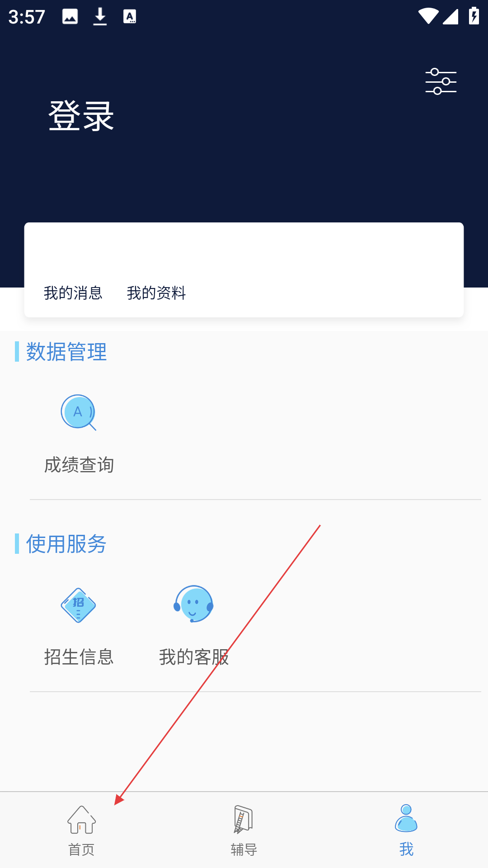This screenshot has width=488, height=868.
Task: Tap the 成绩查询 text label
Action: coord(79,465)
